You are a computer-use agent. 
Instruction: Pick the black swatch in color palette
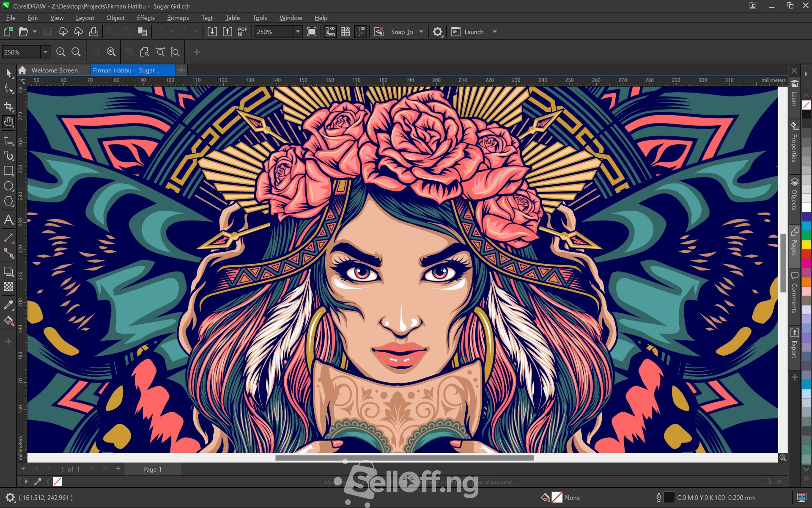click(x=806, y=114)
